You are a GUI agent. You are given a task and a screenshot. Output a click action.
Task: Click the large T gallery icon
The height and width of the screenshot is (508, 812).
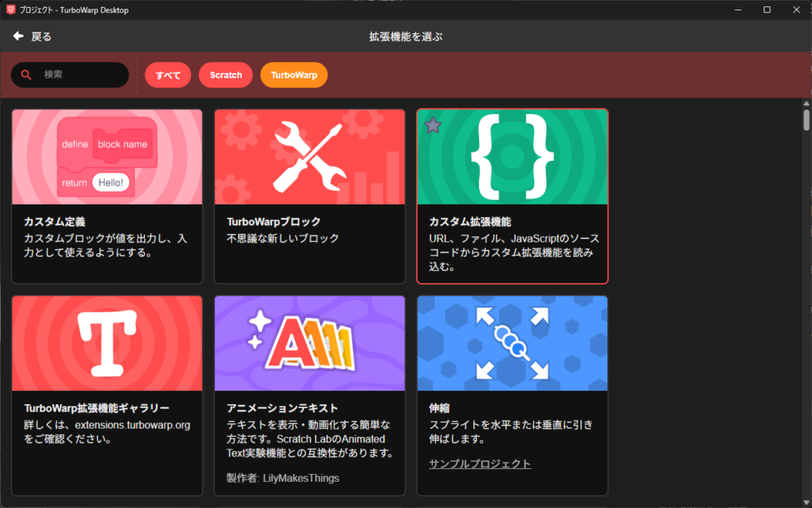106,343
